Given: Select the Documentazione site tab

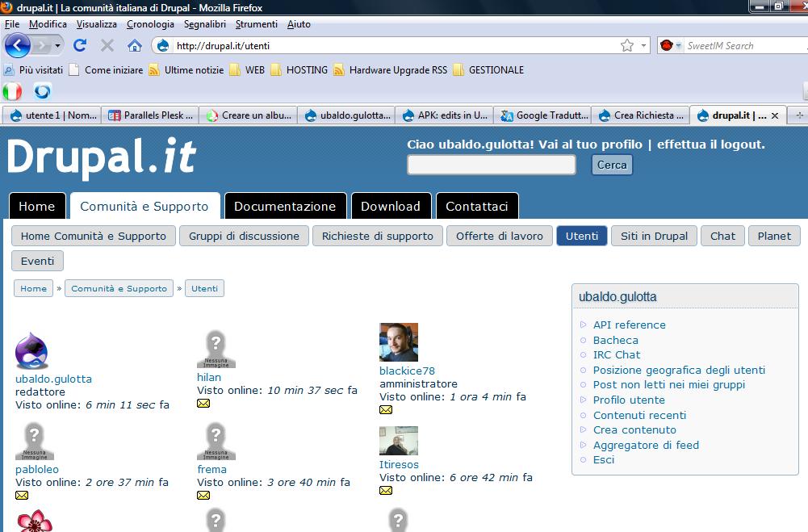Looking at the screenshot, I should tap(285, 206).
